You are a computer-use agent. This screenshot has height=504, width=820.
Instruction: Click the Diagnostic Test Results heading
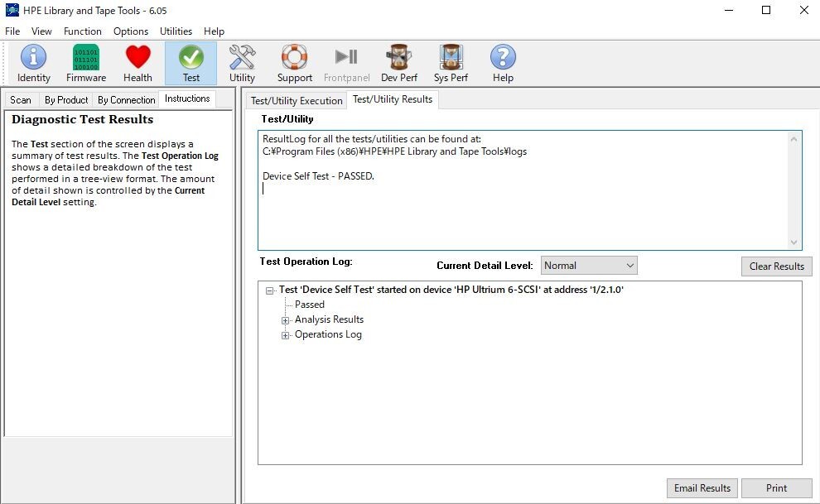click(82, 119)
